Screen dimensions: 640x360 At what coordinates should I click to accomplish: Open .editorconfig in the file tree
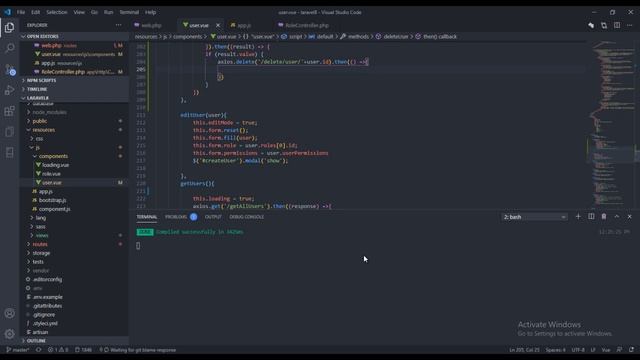(47, 279)
